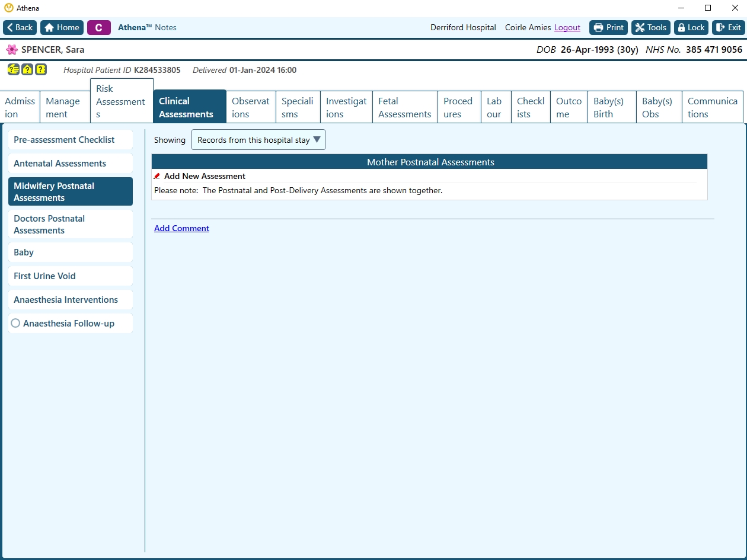Maximize the Athena window
The width and height of the screenshot is (747, 560).
[708, 8]
